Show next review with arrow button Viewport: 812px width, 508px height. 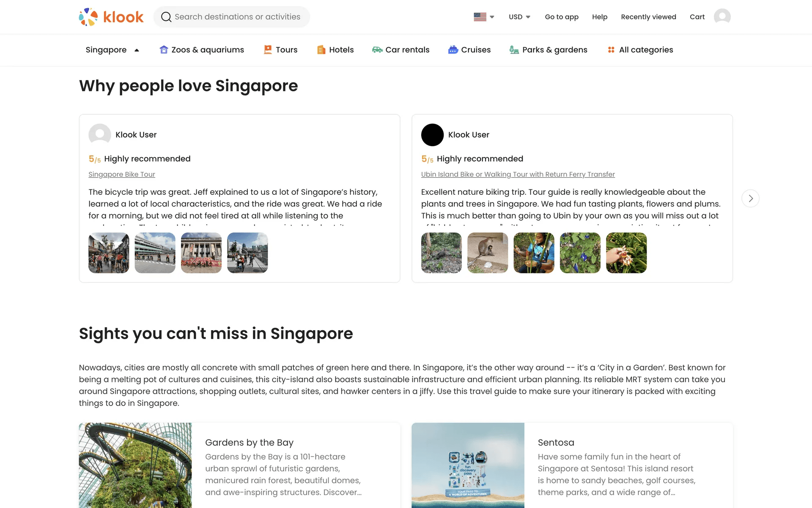(750, 199)
